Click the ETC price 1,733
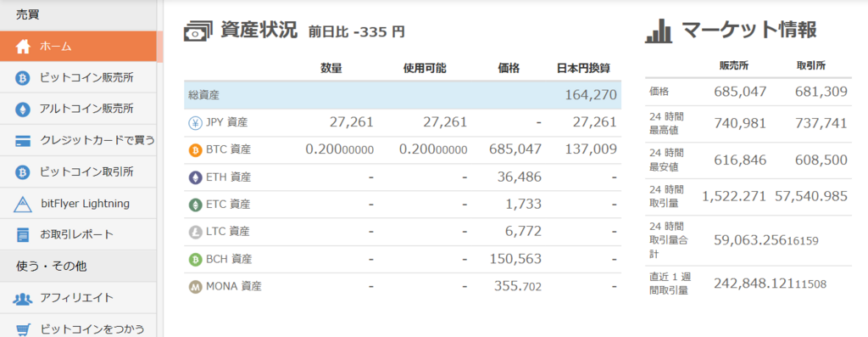The width and height of the screenshot is (868, 337). pos(524,204)
